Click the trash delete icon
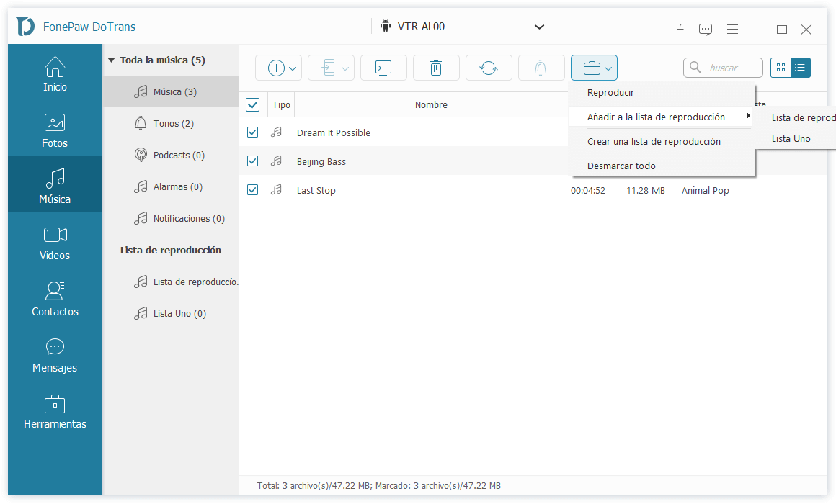The image size is (836, 504). point(435,68)
